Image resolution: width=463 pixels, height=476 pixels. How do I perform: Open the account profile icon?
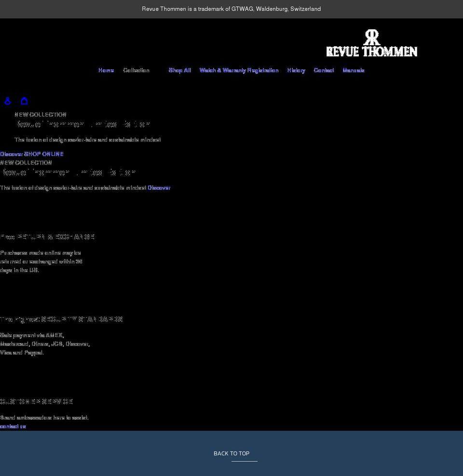(8, 101)
